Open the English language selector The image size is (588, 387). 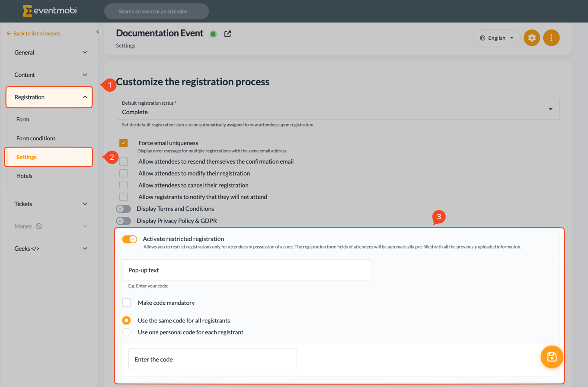click(x=496, y=38)
